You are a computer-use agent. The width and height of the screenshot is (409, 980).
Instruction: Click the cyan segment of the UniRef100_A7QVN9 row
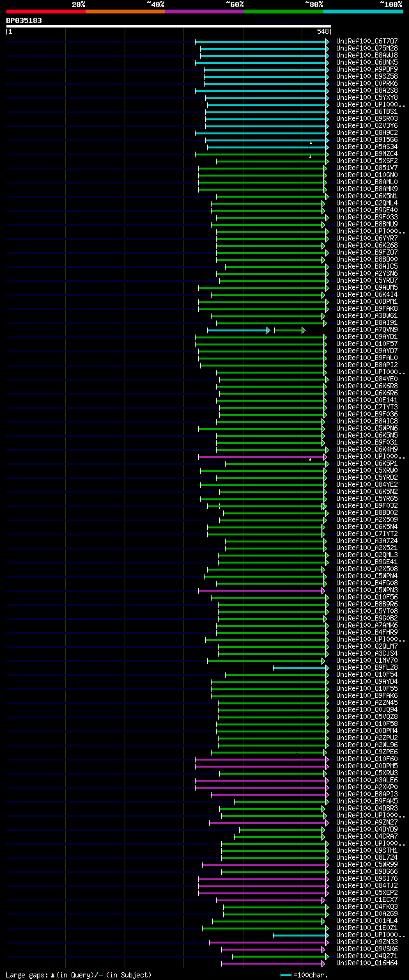click(x=238, y=329)
